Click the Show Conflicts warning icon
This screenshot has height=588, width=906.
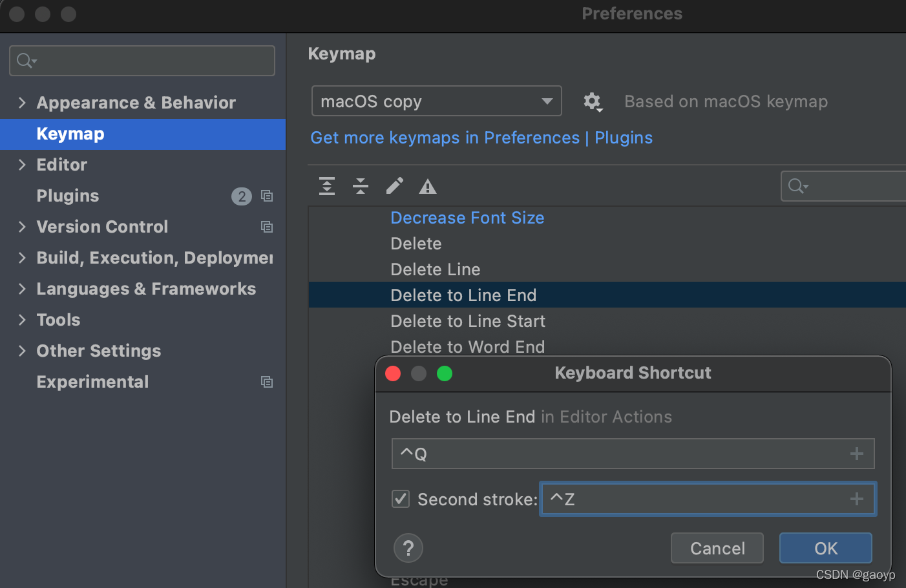(x=428, y=187)
